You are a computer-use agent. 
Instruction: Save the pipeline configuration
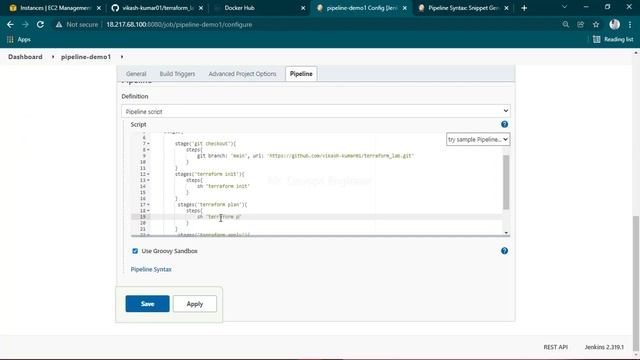pos(147,304)
